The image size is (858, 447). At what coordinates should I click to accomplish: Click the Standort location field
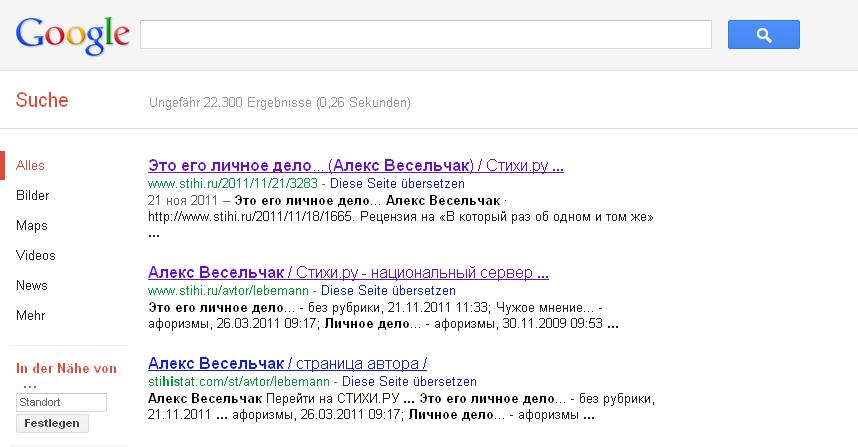coord(61,402)
